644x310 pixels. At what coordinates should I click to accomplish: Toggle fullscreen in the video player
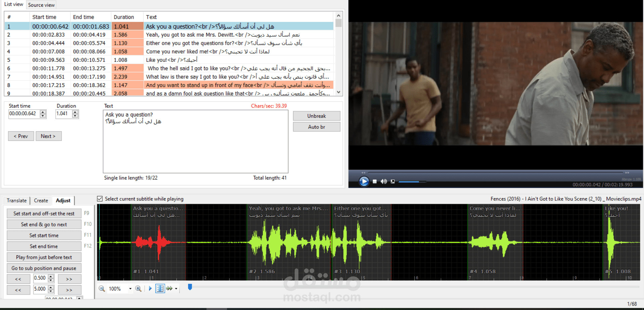[393, 182]
